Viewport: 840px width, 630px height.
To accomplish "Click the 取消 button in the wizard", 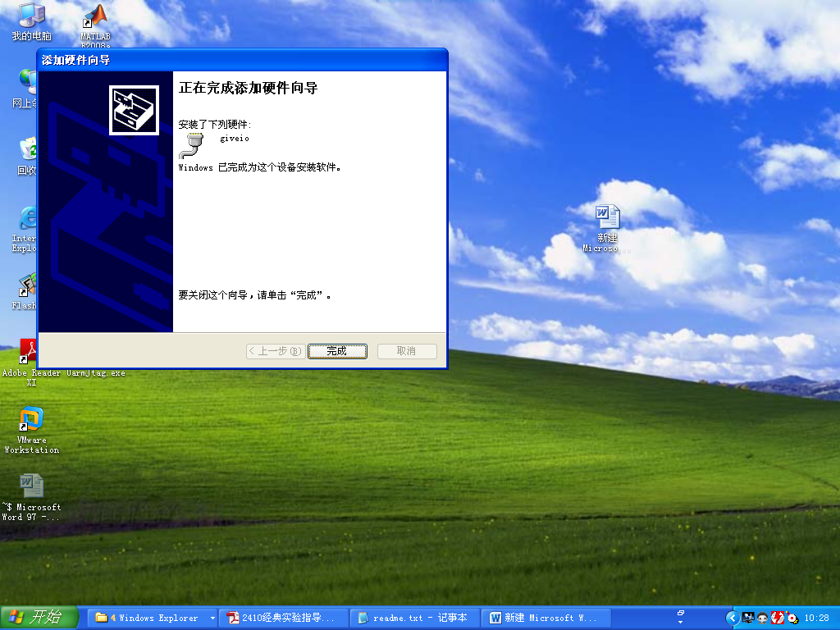I will (407, 351).
